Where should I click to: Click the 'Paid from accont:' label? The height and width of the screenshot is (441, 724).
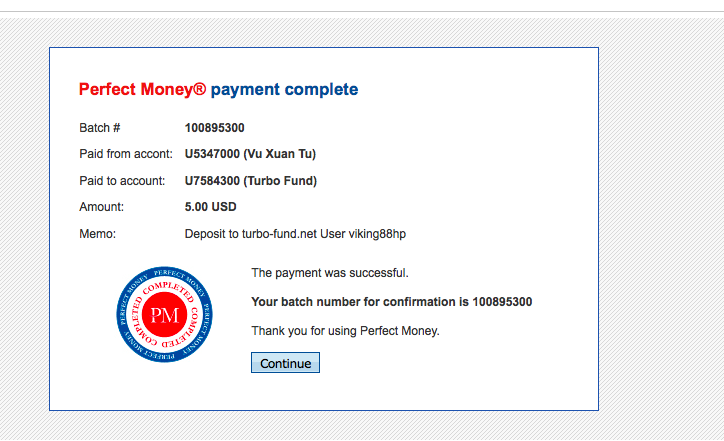(x=126, y=154)
